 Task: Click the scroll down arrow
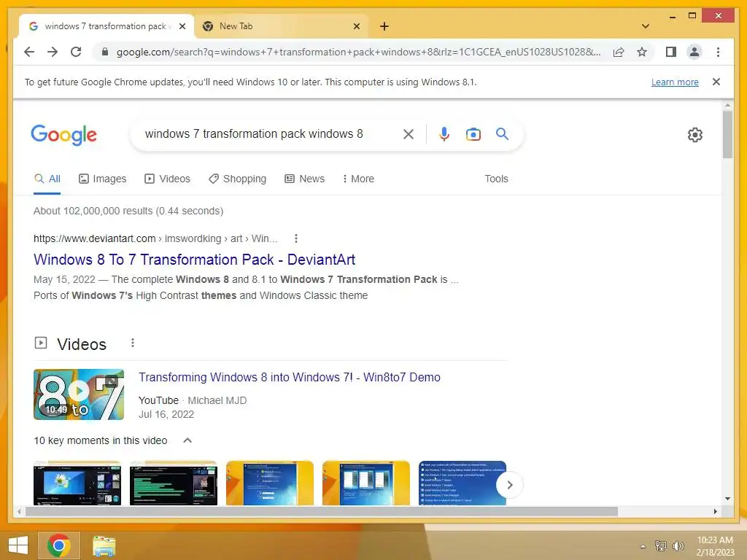pyautogui.click(x=727, y=499)
